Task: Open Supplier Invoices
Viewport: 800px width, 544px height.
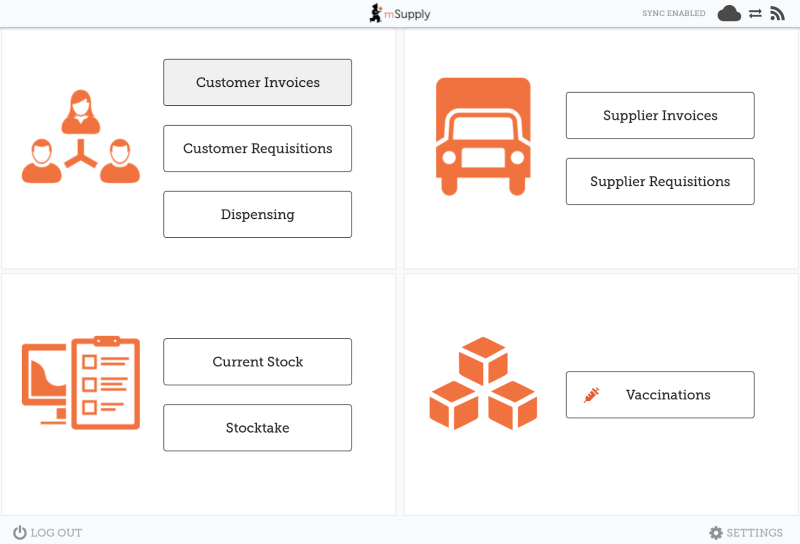Action: click(x=660, y=115)
